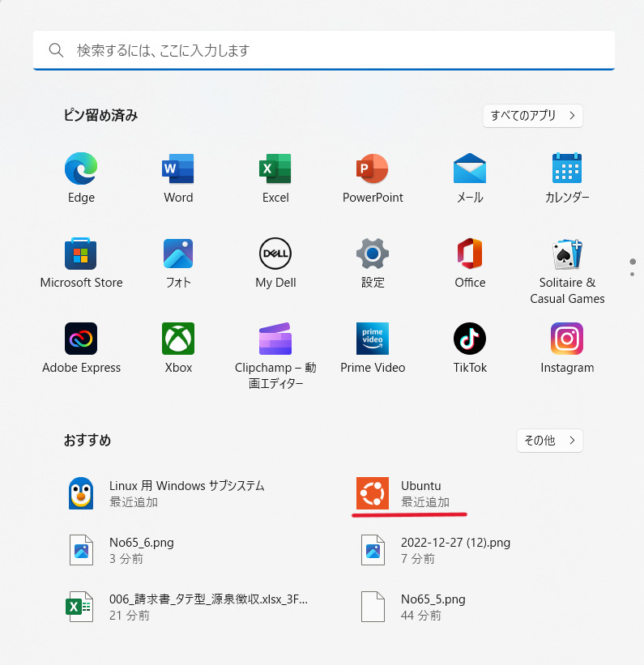Open the No65_5.png file icon

[373, 607]
